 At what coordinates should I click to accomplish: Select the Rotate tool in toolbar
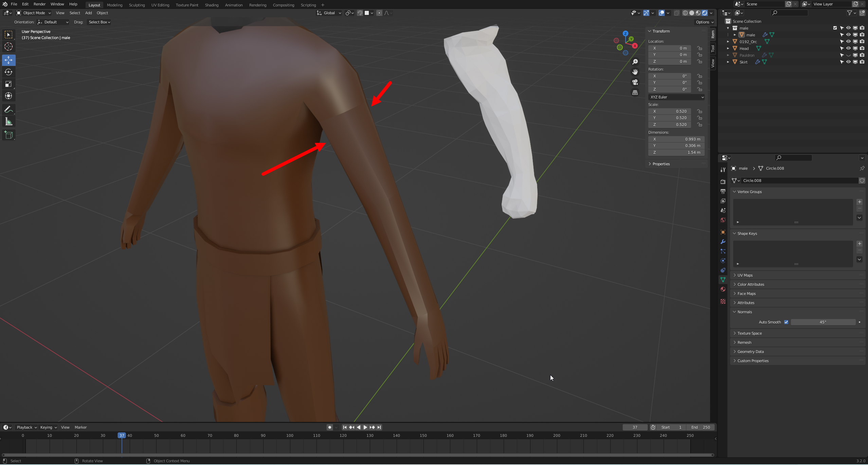pos(8,72)
